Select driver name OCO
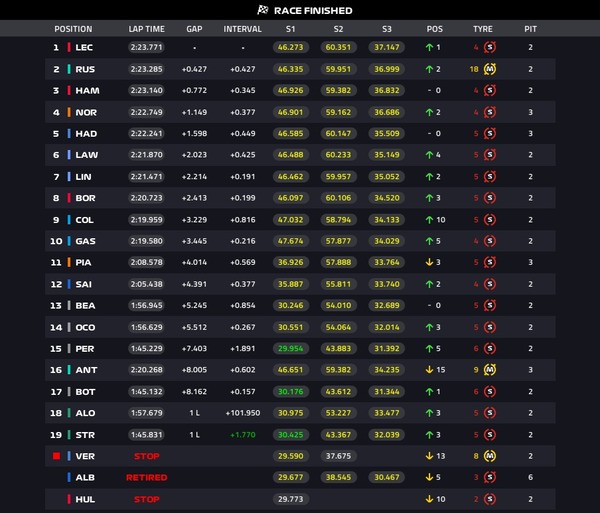 [85, 327]
